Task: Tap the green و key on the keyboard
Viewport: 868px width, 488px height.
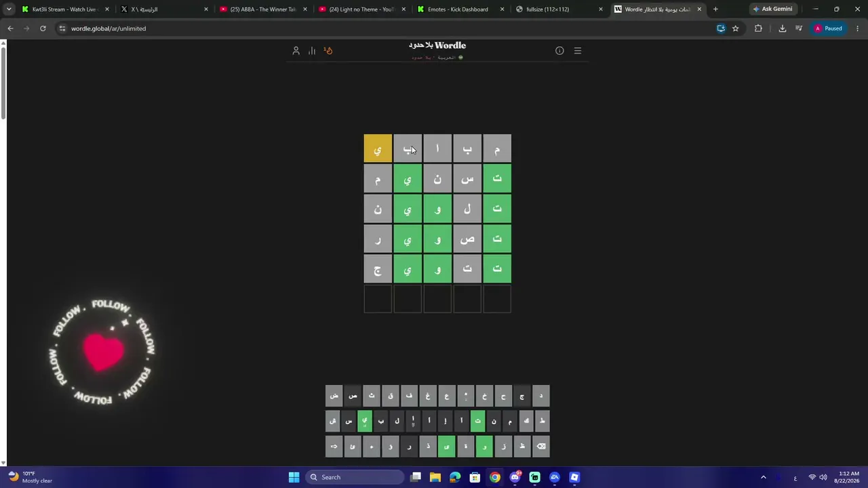Action: click(x=484, y=447)
